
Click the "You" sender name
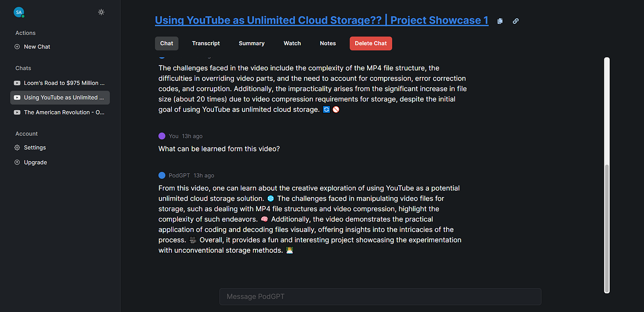pyautogui.click(x=173, y=136)
